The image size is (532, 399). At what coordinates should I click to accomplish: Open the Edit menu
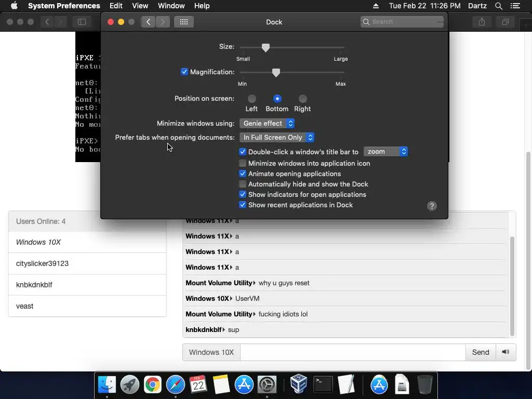coord(116,6)
